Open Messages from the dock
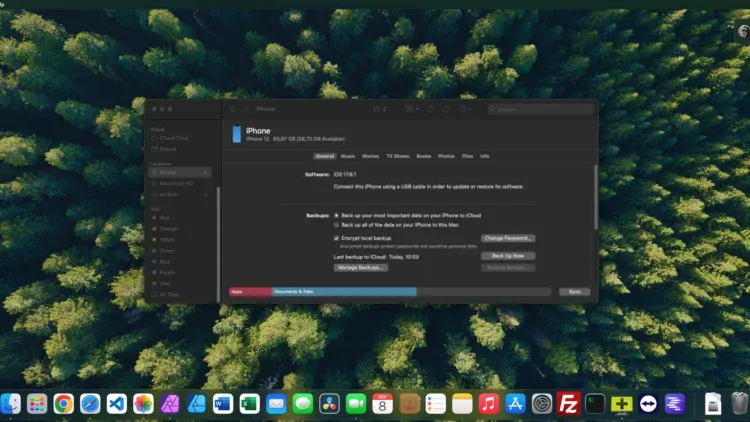Viewport: 750px width, 422px height. (x=303, y=404)
